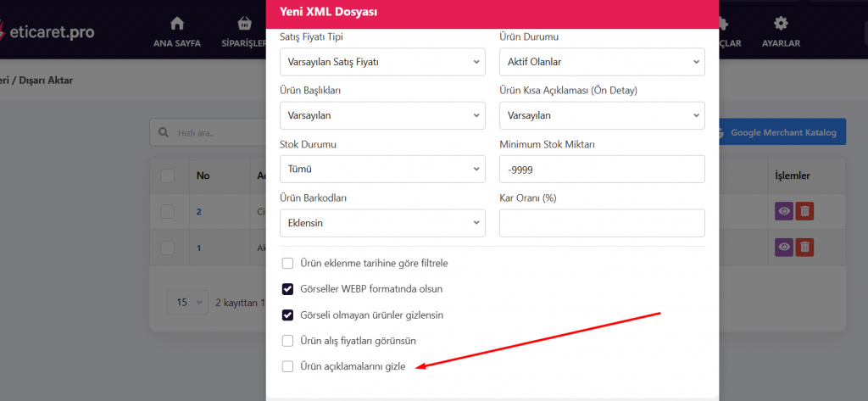Enable Ürün alış fiyatları görünsün
This screenshot has width=868, height=401.
[x=288, y=341]
